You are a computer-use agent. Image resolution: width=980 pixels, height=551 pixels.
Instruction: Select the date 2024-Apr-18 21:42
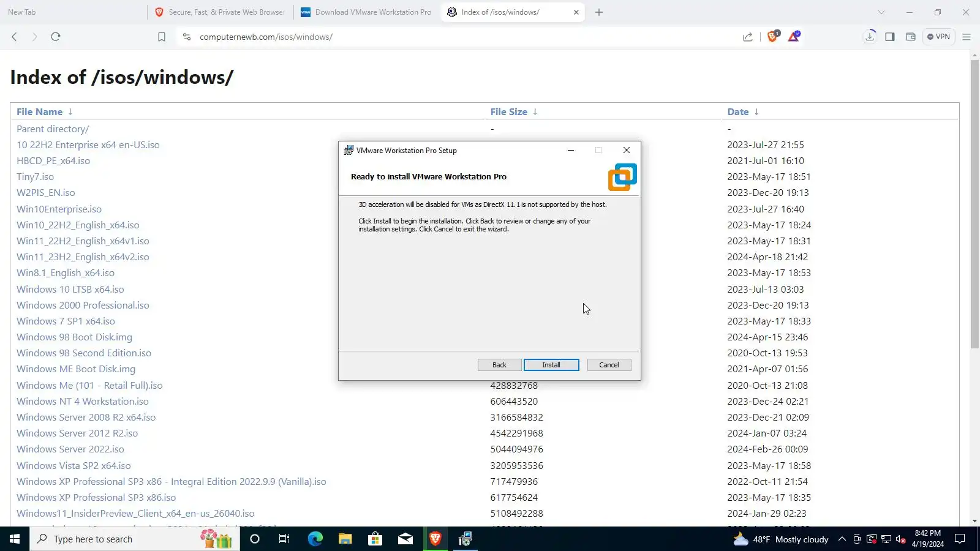767,257
